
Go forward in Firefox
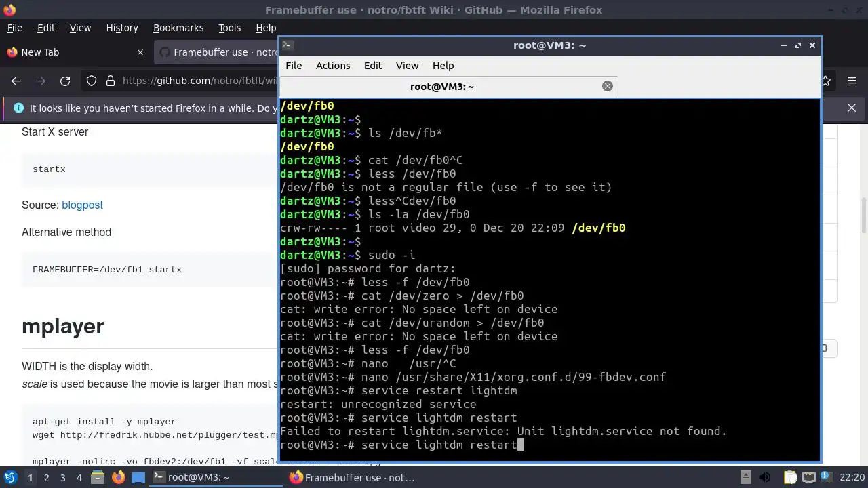pos(41,81)
